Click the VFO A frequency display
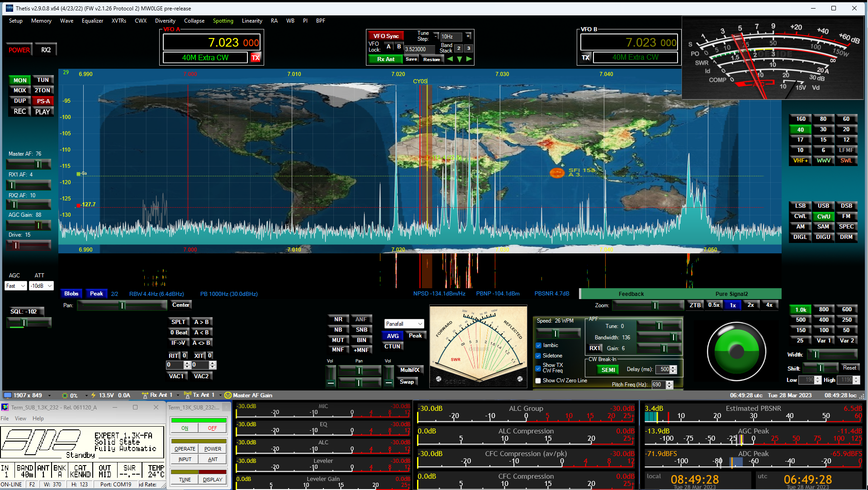This screenshot has width=868, height=490. click(212, 43)
